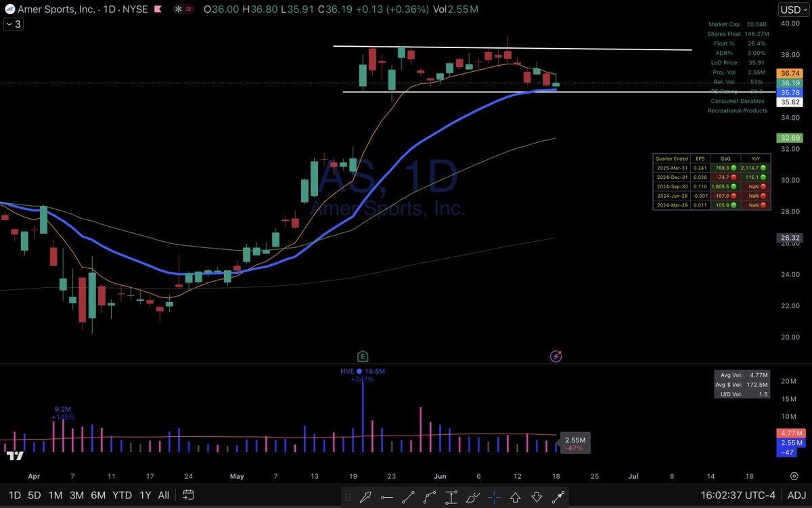The height and width of the screenshot is (508, 812).
Task: Click the 2025-Mar-31 earnings table row
Action: pyautogui.click(x=712, y=167)
